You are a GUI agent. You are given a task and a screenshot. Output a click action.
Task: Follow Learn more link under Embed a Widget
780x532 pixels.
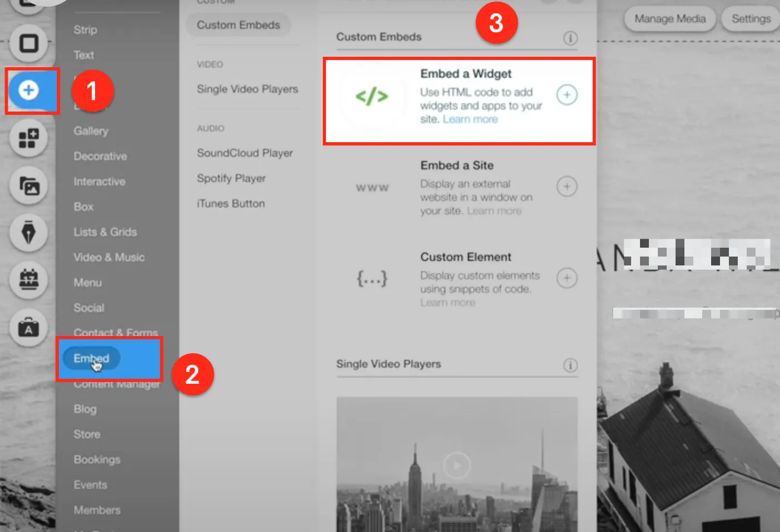pos(470,119)
